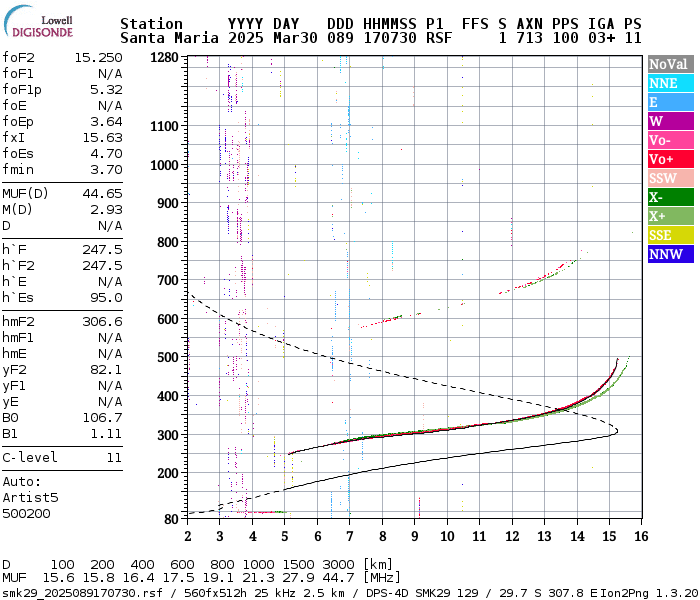Viewport: 700px width, 600px height.
Task: Select the NoVal legend swatch
Action: (x=671, y=64)
